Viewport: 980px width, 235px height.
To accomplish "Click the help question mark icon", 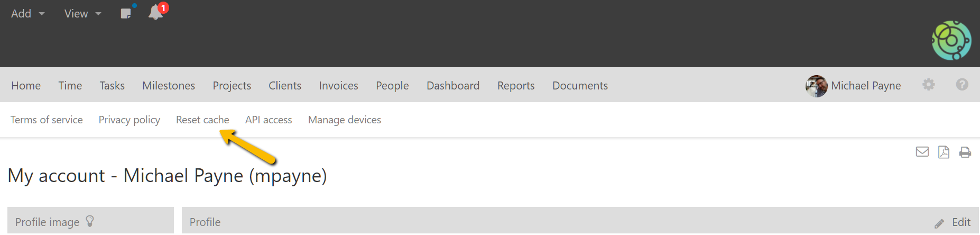I will click(x=962, y=85).
